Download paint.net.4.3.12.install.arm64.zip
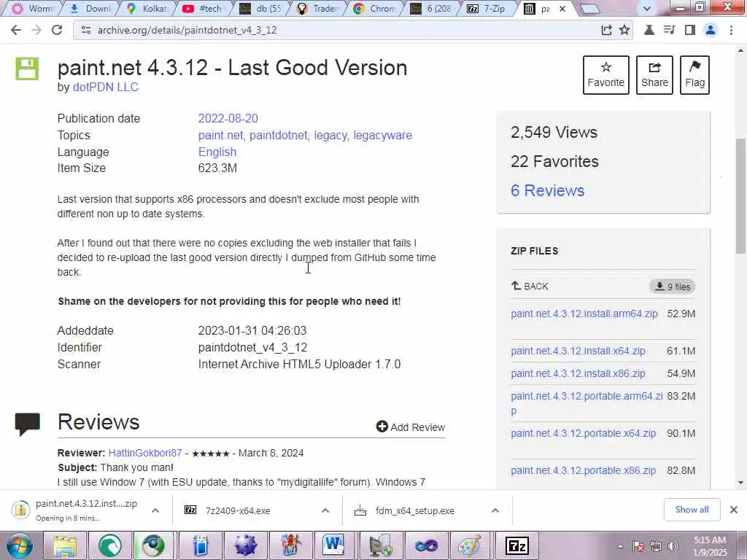Viewport: 747px width, 560px height. pos(584,314)
